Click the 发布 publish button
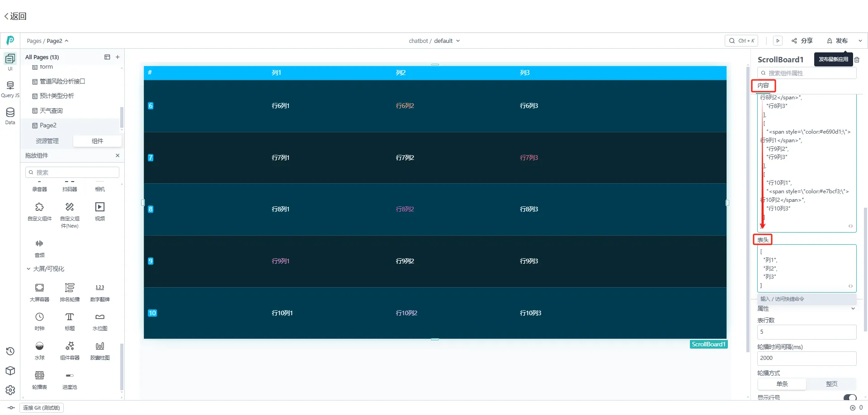Screen dimensions: 868x415 pyautogui.click(x=837, y=41)
